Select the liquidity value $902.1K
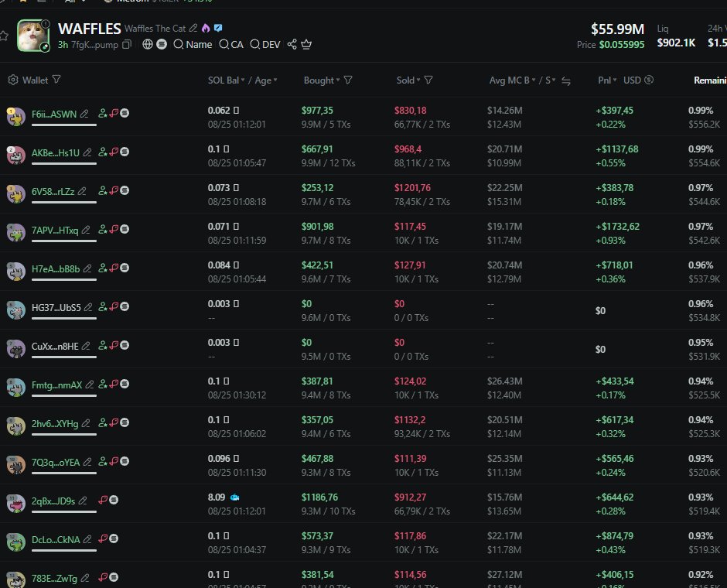 [x=676, y=43]
